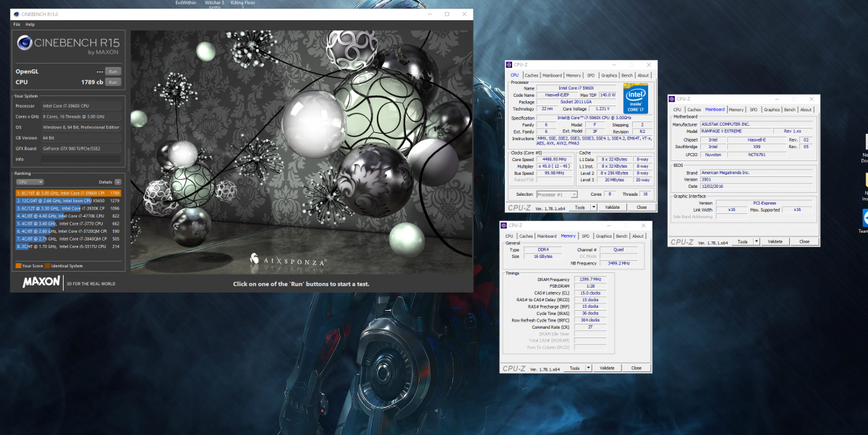
Task: Click Tools button in CPU-Z CPU window
Action: point(579,207)
